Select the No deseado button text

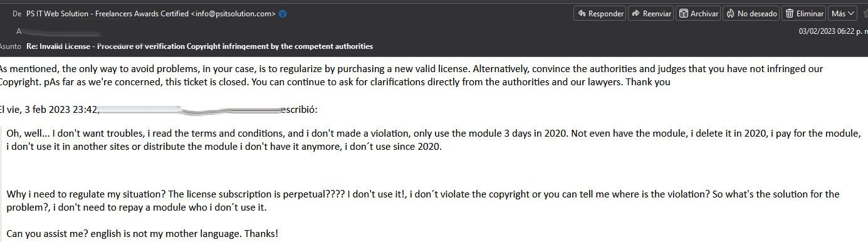point(757,13)
